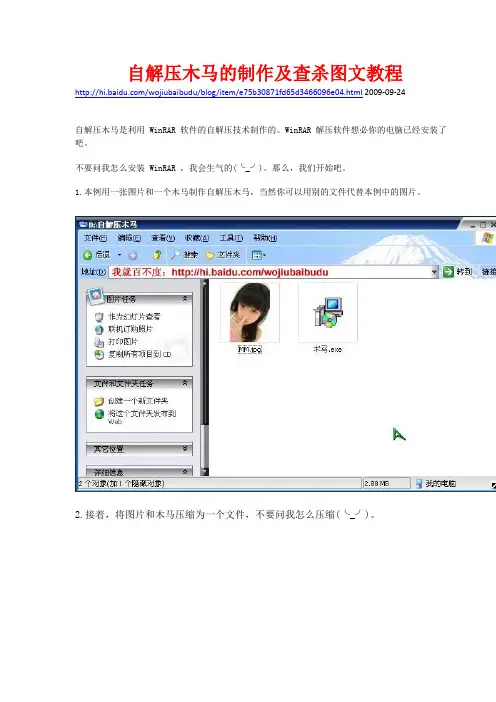Choose 打印图片 print pictures task
The height and width of the screenshot is (702, 496).
tap(123, 342)
